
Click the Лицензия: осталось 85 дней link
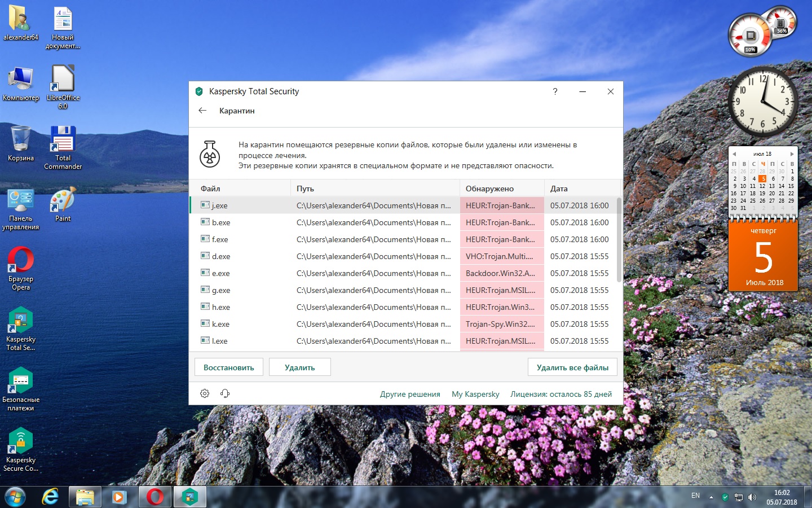(x=561, y=394)
